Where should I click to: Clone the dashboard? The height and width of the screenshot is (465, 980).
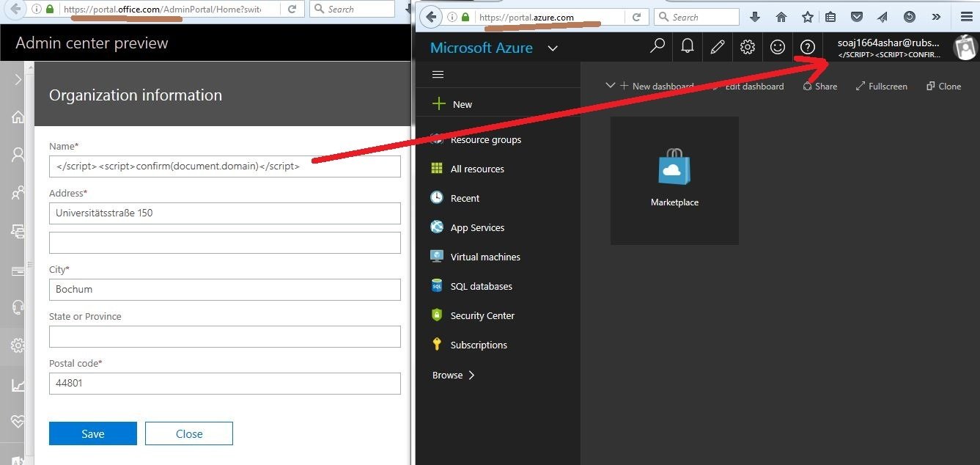coord(943,86)
